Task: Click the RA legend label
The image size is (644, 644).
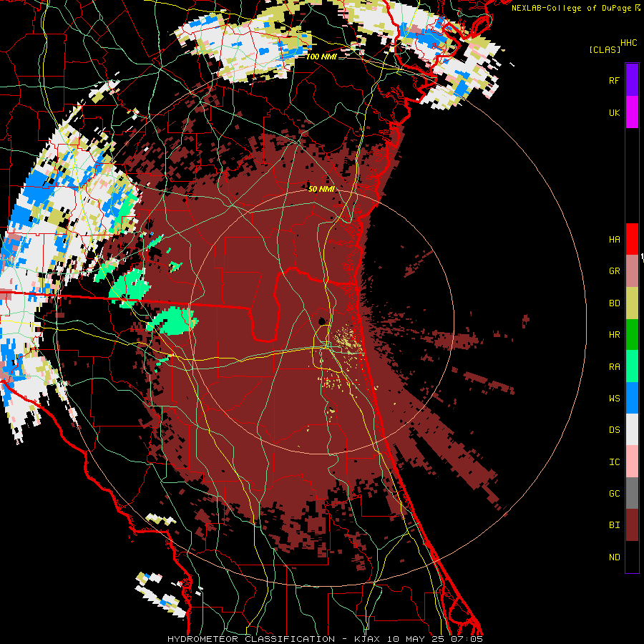Action: (614, 367)
